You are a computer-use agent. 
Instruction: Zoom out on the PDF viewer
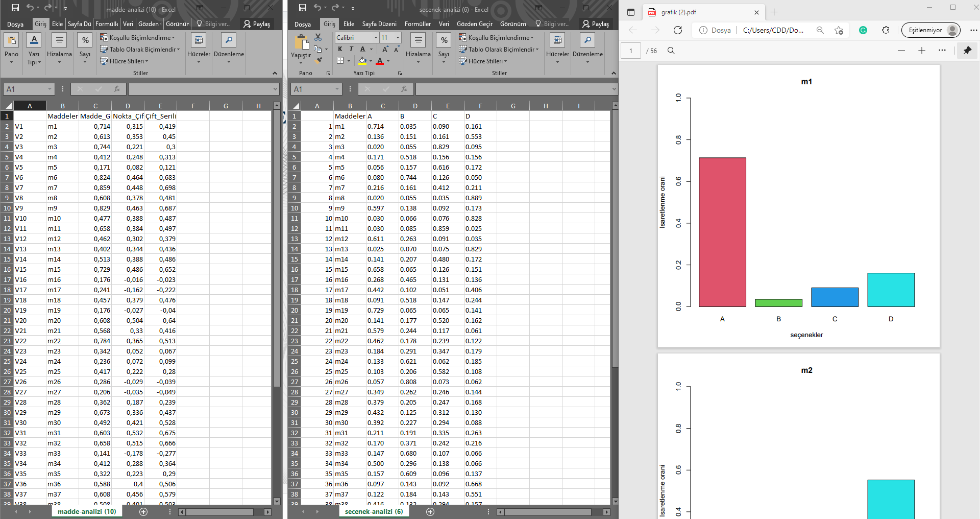point(901,51)
